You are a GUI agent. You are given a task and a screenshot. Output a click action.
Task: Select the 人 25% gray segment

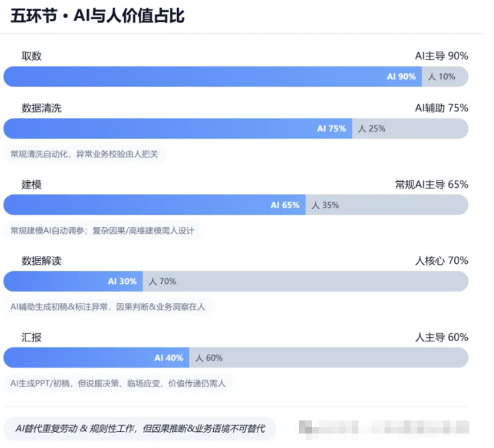point(410,128)
